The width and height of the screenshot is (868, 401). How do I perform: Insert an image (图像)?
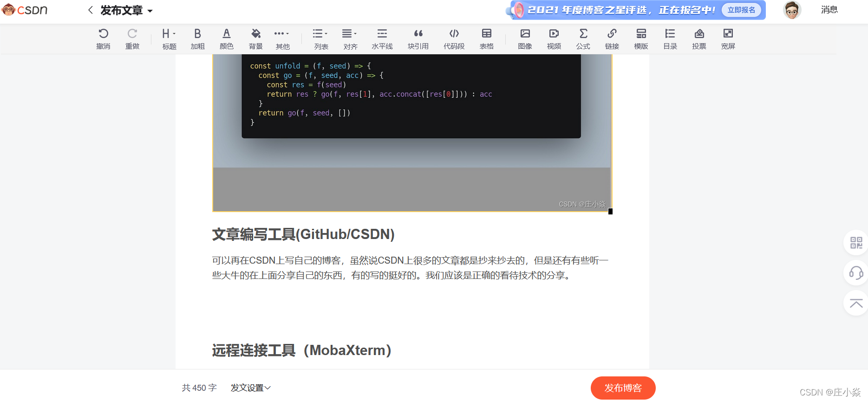(x=525, y=39)
